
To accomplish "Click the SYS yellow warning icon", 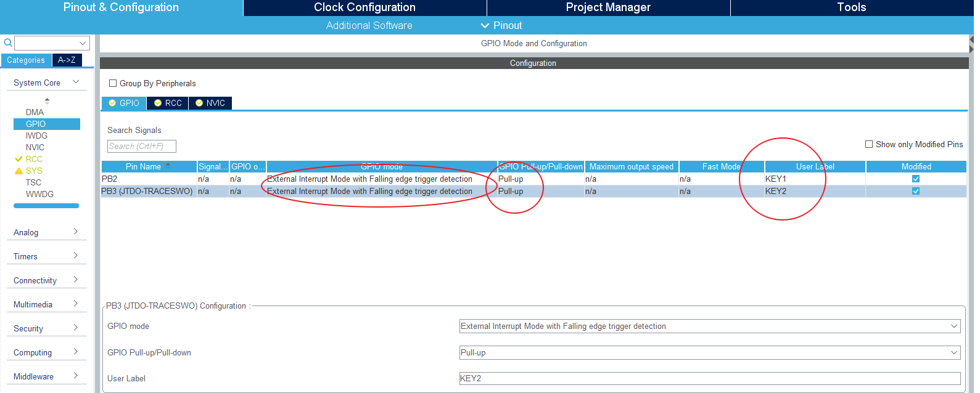I will coord(19,171).
